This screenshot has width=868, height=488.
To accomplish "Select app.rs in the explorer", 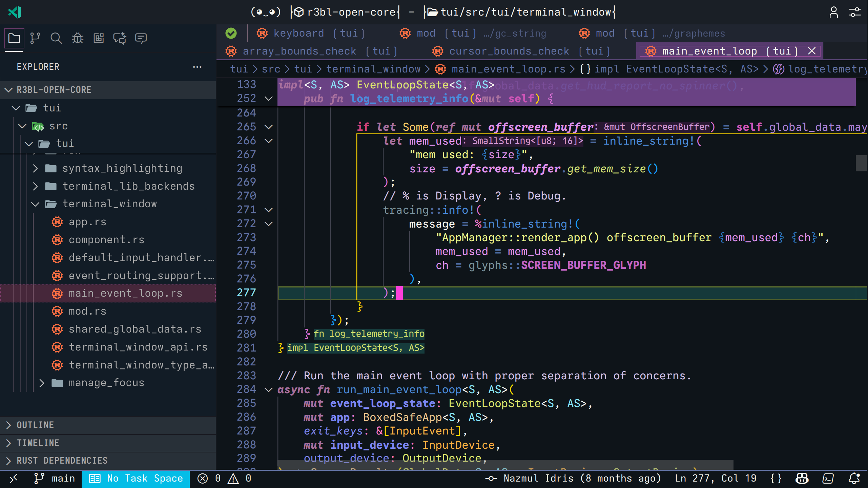I will click(87, 221).
